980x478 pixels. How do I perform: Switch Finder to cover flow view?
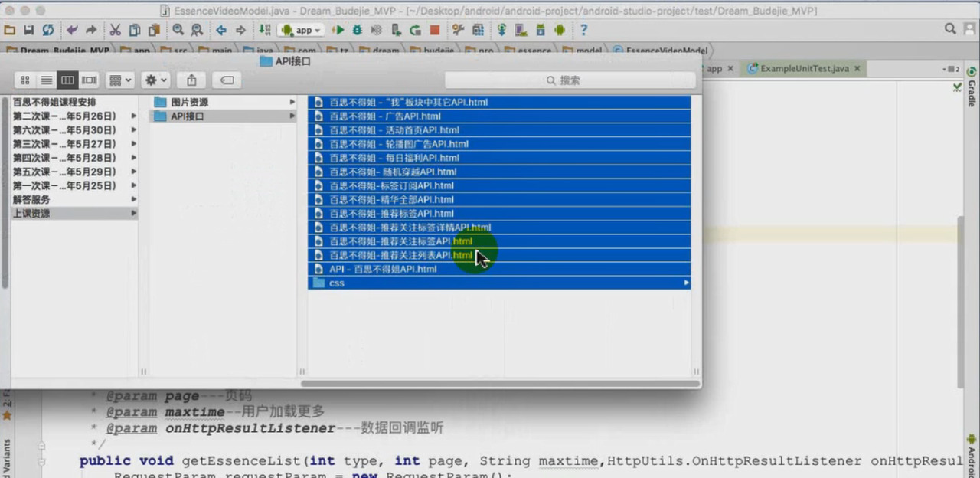tap(89, 80)
